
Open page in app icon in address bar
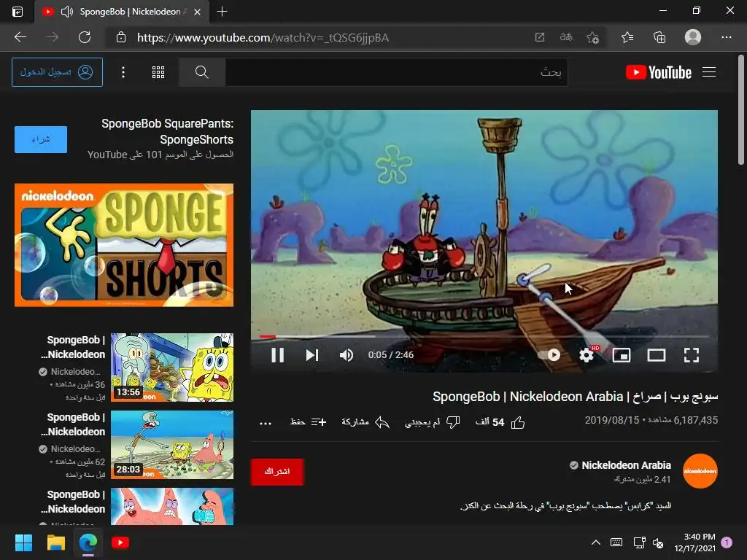pos(540,37)
